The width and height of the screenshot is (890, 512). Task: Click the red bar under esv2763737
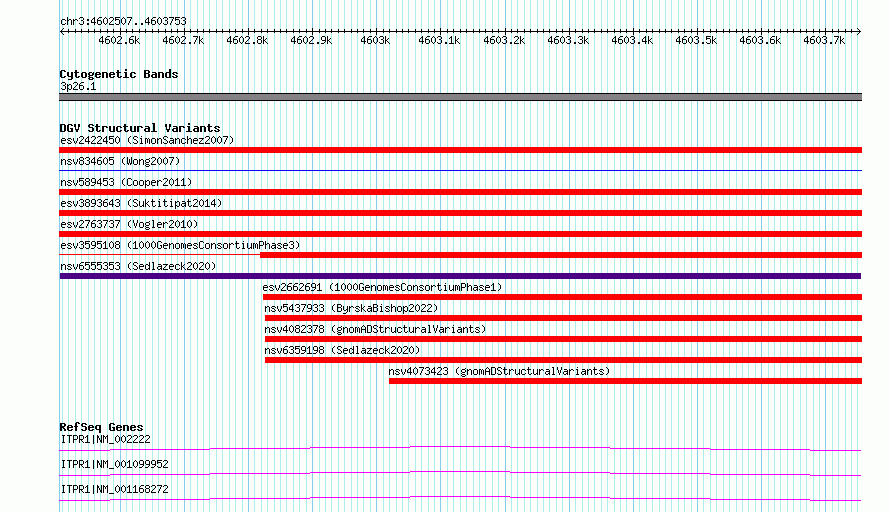tap(460, 234)
